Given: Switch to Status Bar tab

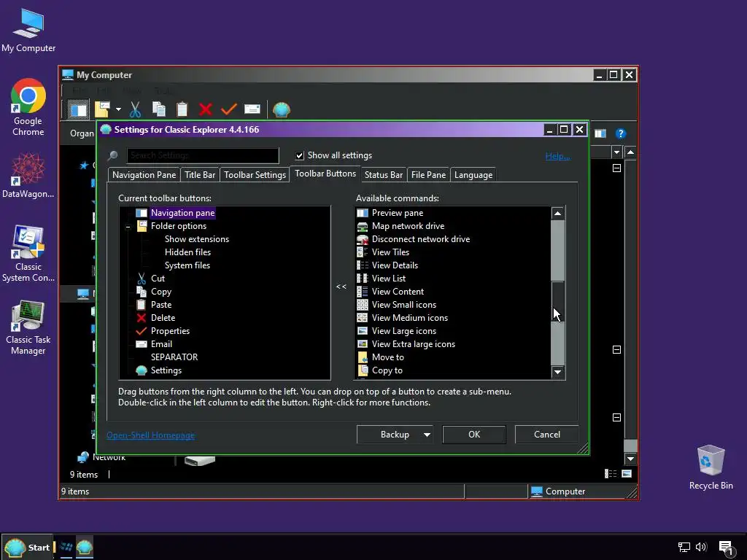Looking at the screenshot, I should coord(384,175).
